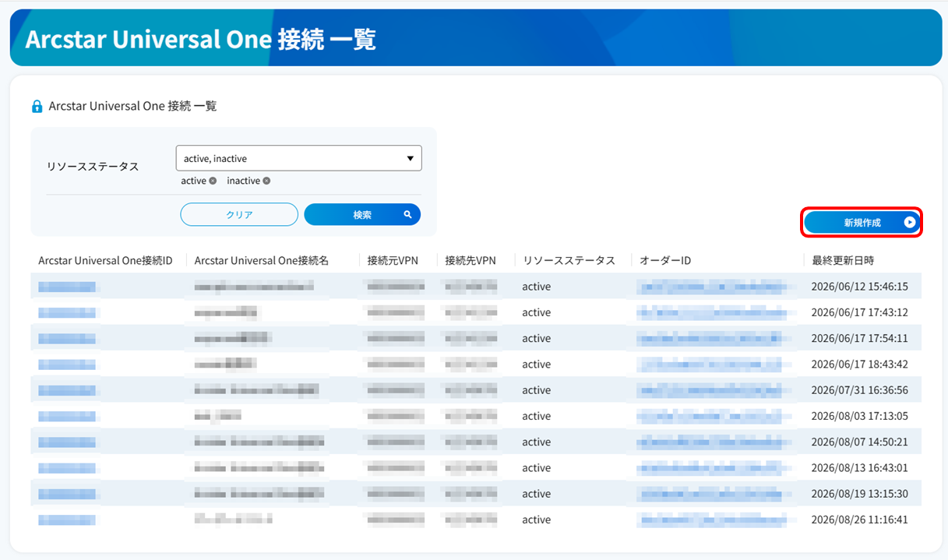The width and height of the screenshot is (948, 560).
Task: Click the オーダーID column header
Action: pyautogui.click(x=665, y=260)
